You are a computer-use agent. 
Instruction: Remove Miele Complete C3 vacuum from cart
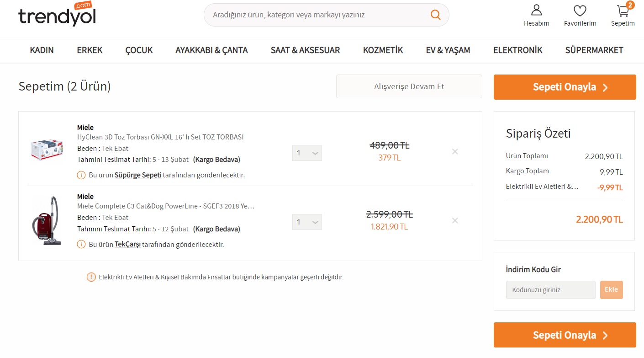[x=455, y=220]
